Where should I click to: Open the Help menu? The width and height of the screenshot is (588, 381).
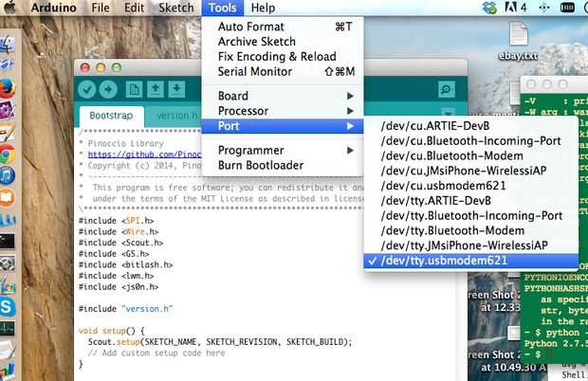(x=263, y=8)
